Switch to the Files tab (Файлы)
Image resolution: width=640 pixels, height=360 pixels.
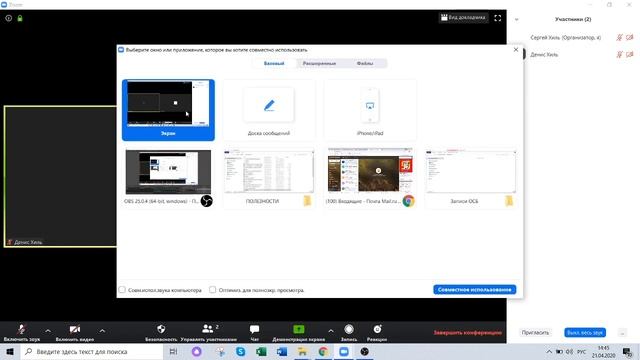(365, 63)
